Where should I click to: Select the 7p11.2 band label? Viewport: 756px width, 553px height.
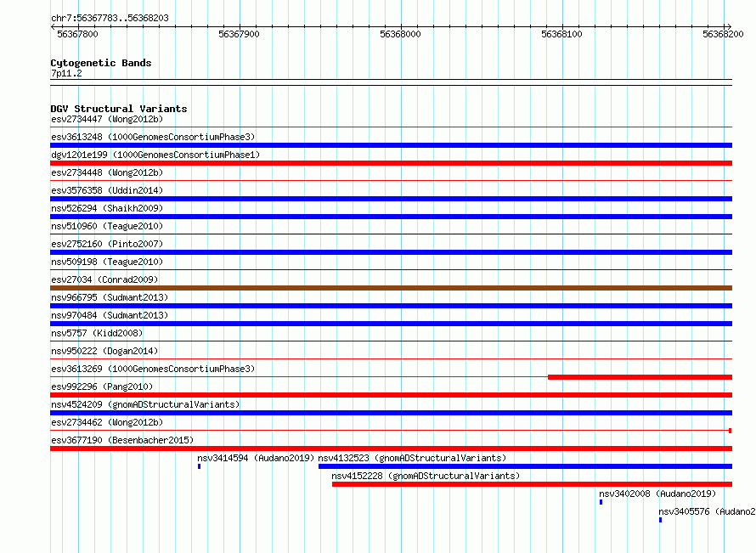coord(66,73)
